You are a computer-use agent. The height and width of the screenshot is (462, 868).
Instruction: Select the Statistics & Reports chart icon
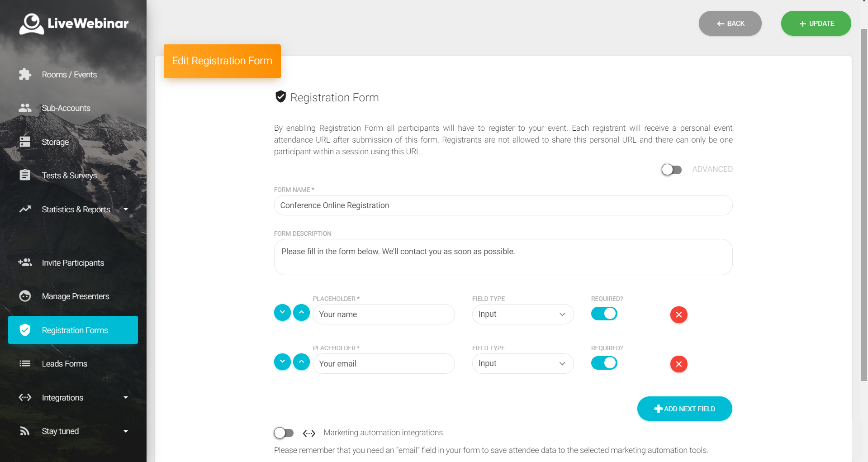point(25,209)
